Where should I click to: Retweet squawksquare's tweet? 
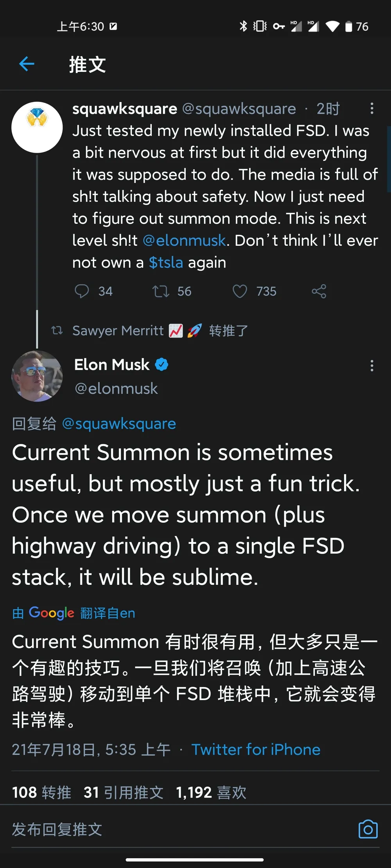(x=161, y=291)
